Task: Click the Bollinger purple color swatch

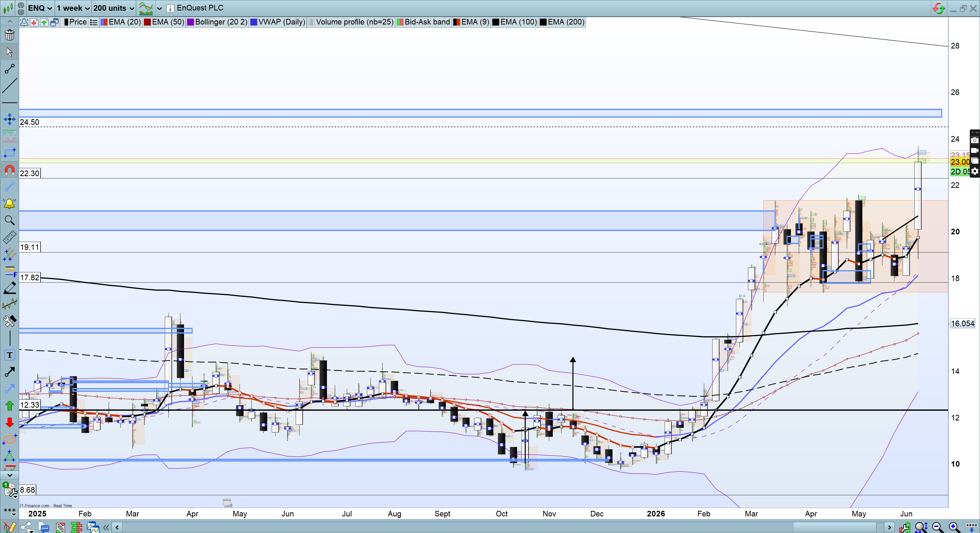Action: [x=190, y=22]
